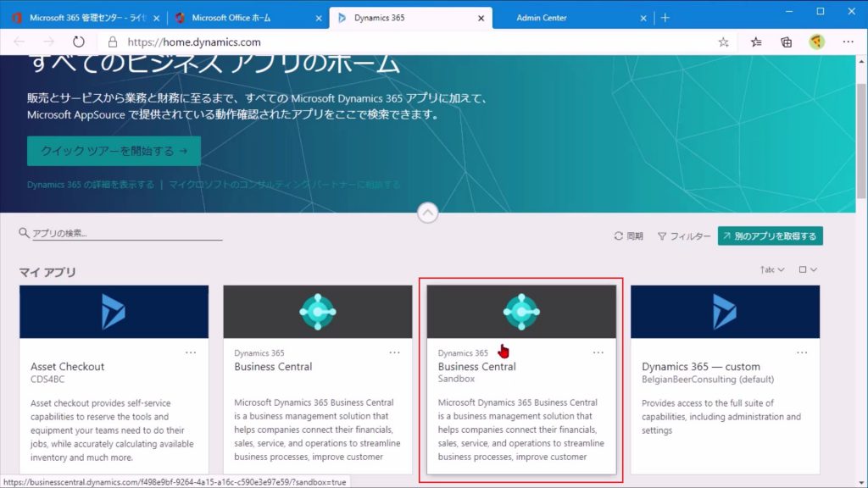This screenshot has width=868, height=488.
Task: Start the quick tour button
Action: [114, 151]
